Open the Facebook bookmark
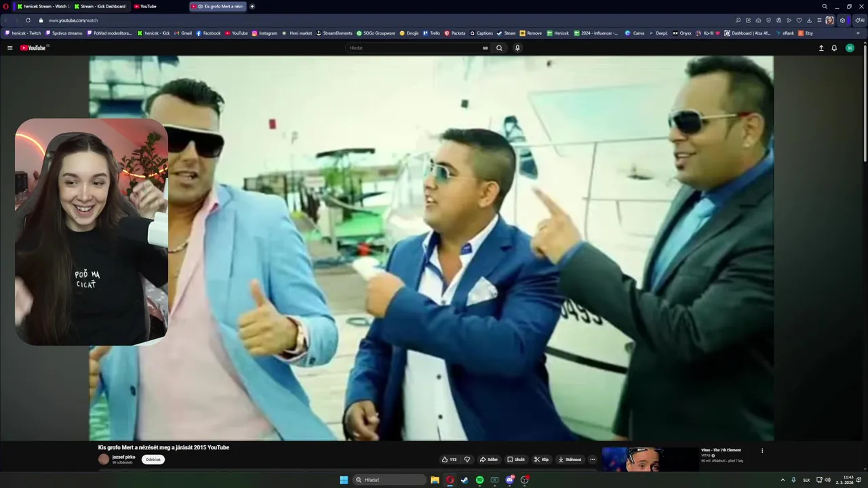 point(208,33)
